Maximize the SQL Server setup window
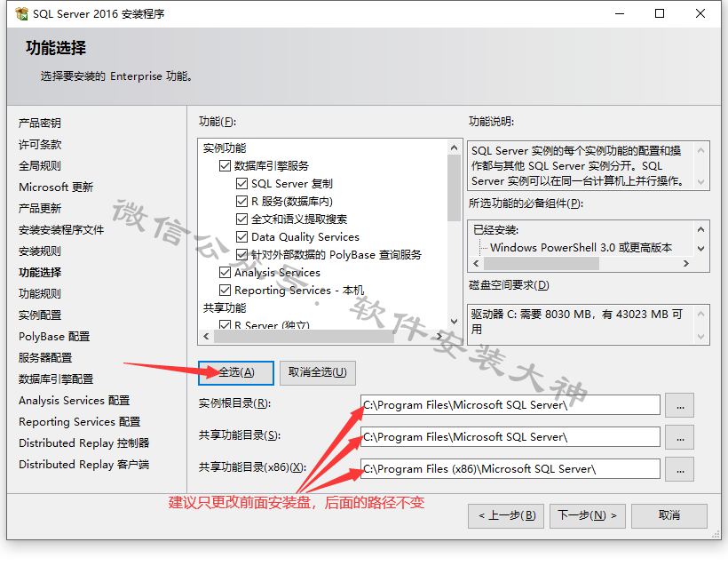This screenshot has width=728, height=574. click(660, 13)
